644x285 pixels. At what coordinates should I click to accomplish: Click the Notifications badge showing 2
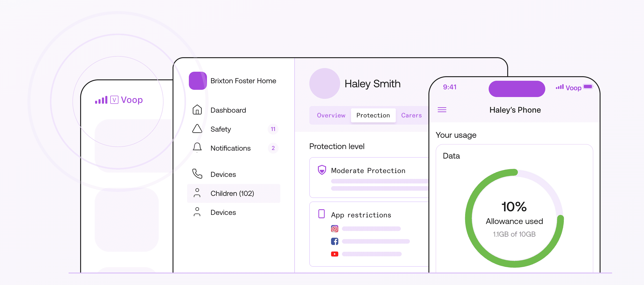point(273,148)
